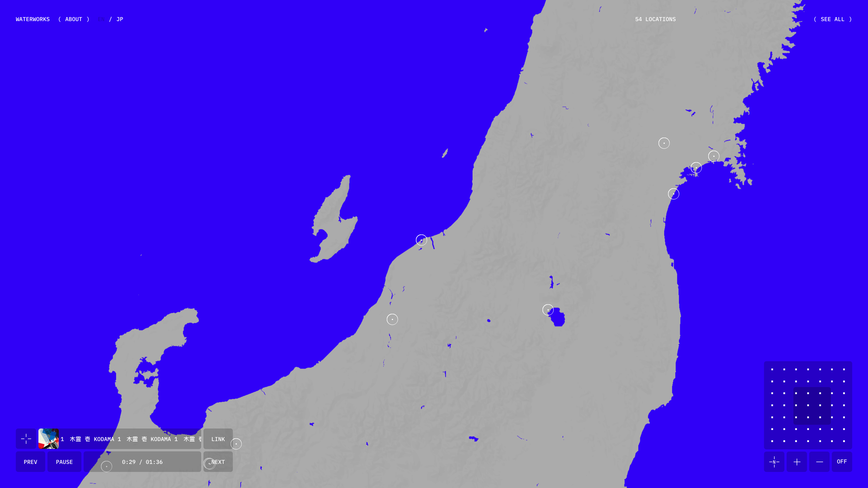The image size is (868, 488).
Task: Select the location marker on Sado coast near Niigata
Action: click(x=421, y=240)
